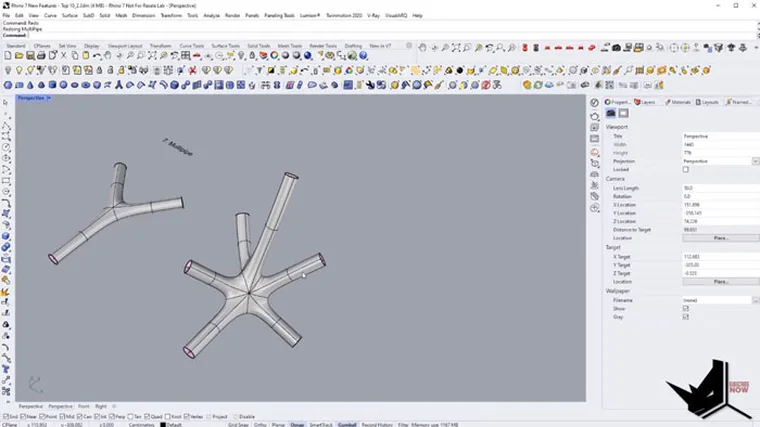Click the camera icon in Properties panel
Viewport: 760px width, 427px height.
coord(610,114)
